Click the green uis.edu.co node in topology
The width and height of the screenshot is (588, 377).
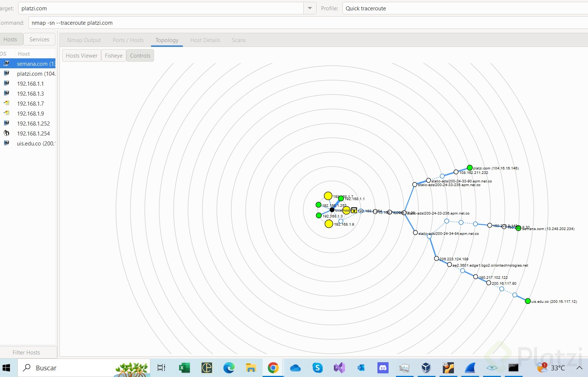tap(528, 301)
